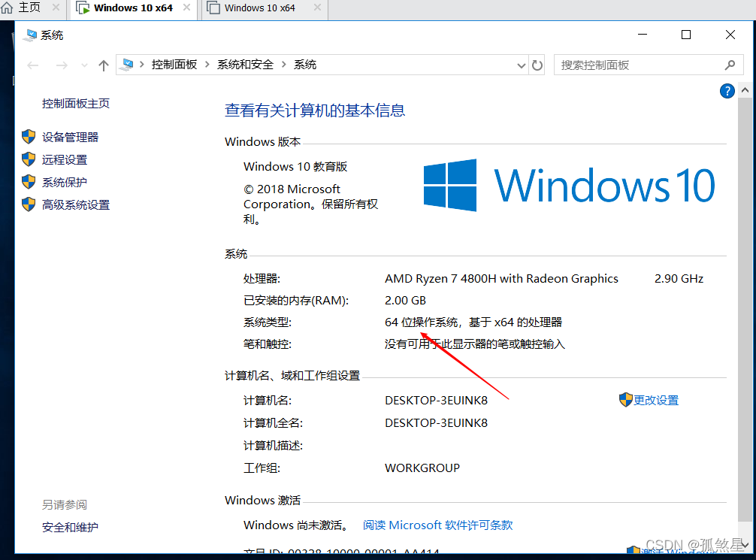Click the VM icon on second Windows 10 x64 tab

(213, 8)
